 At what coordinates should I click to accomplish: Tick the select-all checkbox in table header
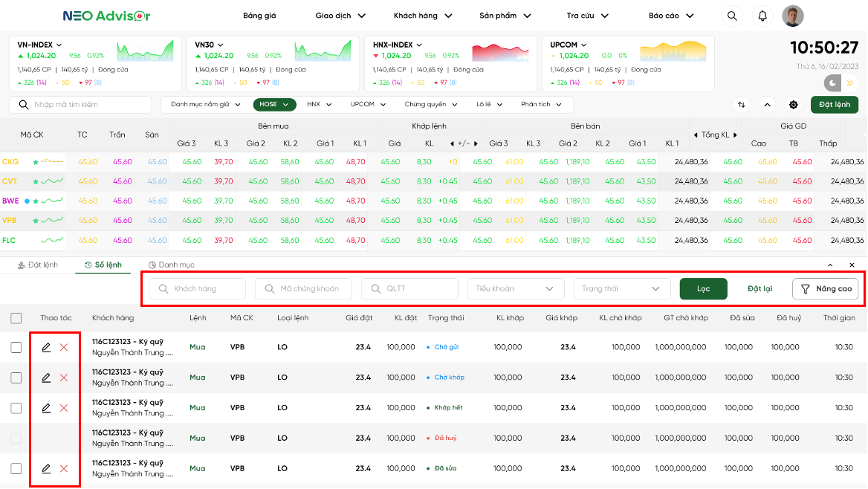tap(16, 318)
